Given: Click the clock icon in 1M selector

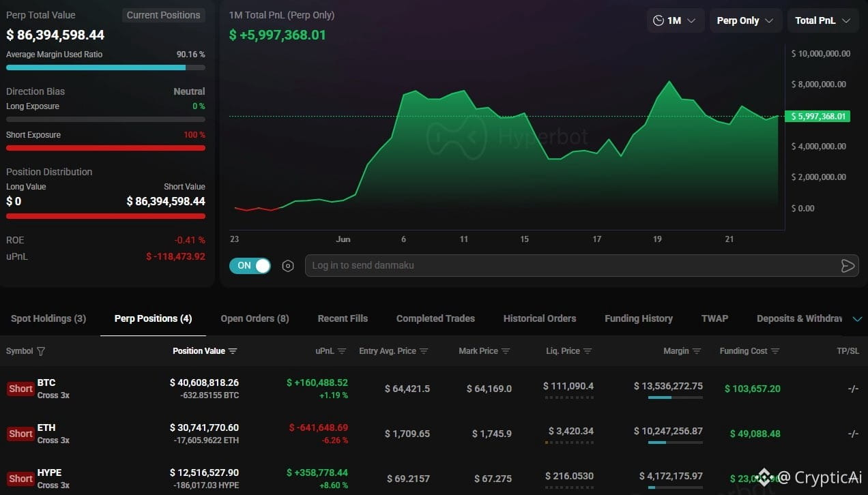Looking at the screenshot, I should coord(659,20).
